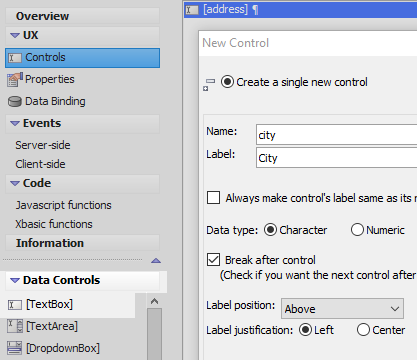Image resolution: width=417 pixels, height=360 pixels.
Task: Open Server-side events
Action: click(x=43, y=145)
